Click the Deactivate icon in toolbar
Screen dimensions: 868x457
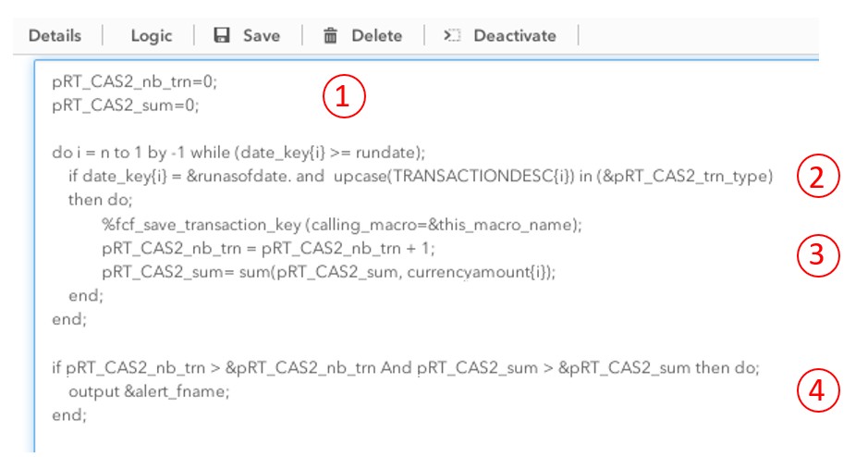[452, 36]
